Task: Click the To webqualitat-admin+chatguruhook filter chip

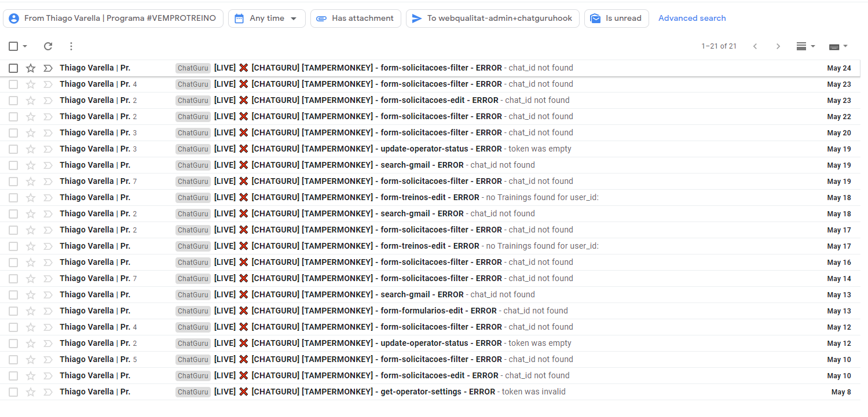Action: [492, 19]
